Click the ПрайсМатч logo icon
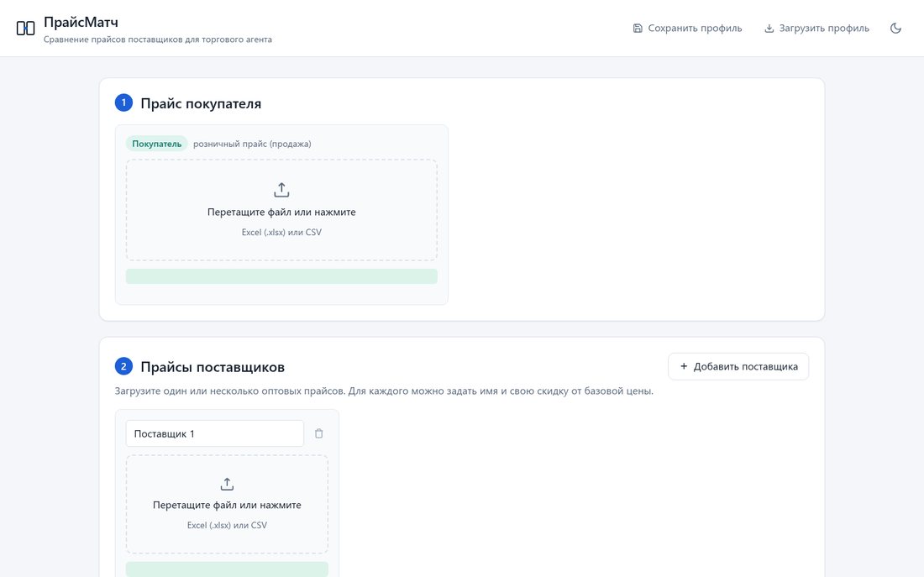 coord(25,29)
